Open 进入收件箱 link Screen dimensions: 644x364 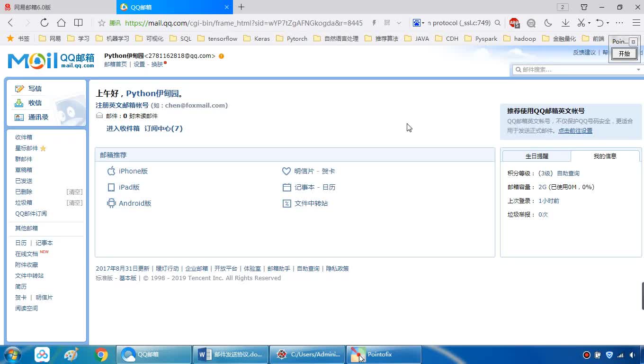click(x=123, y=128)
